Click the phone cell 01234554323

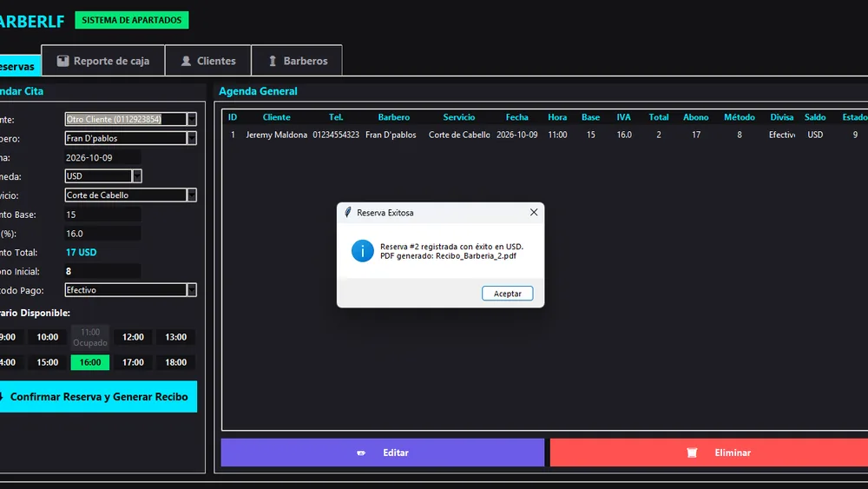[x=336, y=135]
